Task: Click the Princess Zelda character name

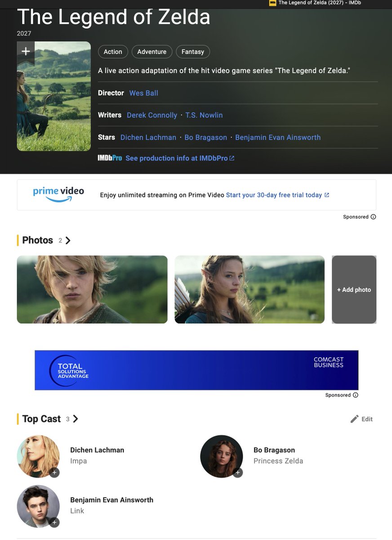Action: click(278, 461)
